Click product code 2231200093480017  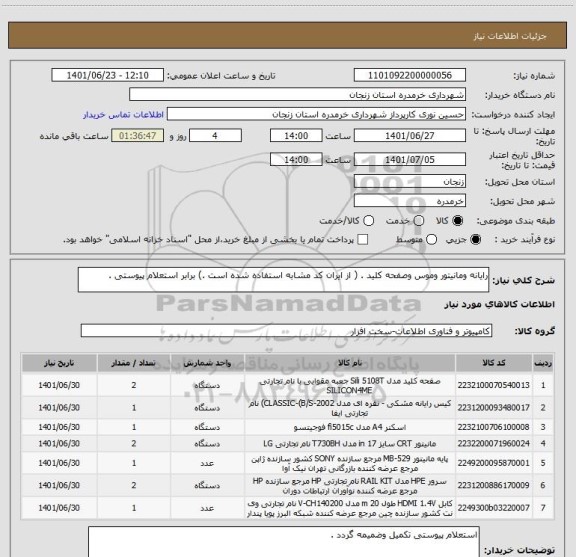tap(493, 407)
